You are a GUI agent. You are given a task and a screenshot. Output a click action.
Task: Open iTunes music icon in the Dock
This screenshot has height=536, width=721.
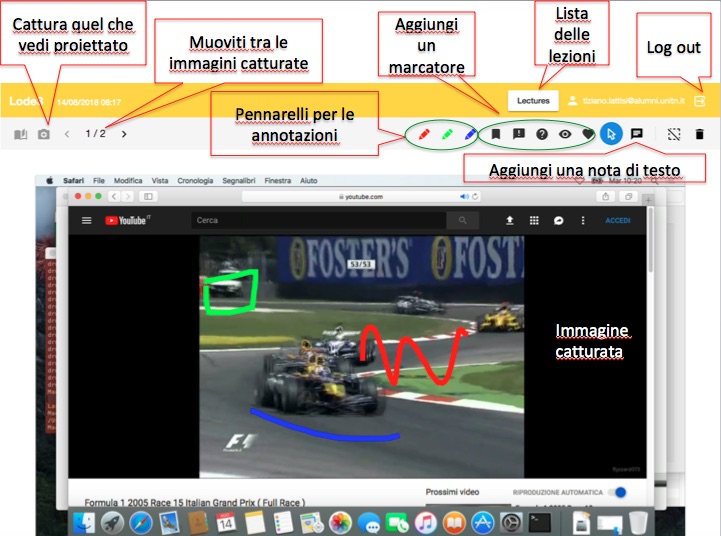(426, 523)
